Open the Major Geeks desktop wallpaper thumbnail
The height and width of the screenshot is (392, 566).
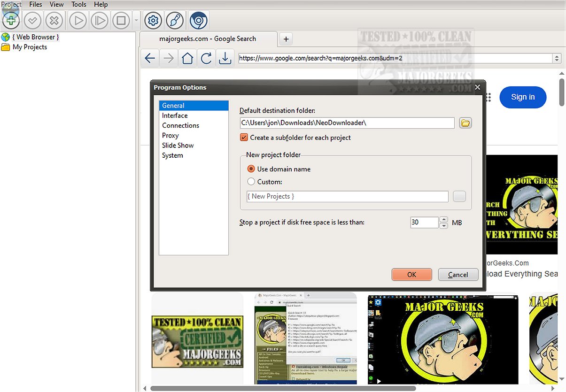click(x=443, y=339)
